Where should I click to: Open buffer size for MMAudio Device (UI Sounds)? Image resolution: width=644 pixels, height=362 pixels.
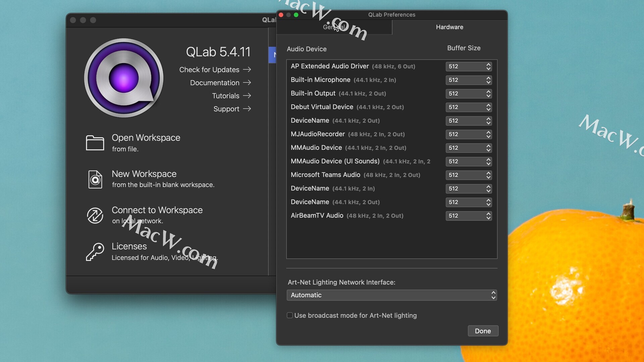coord(469,162)
